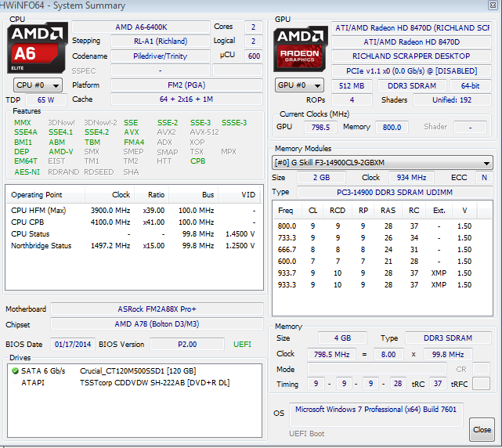The width and height of the screenshot is (502, 448).
Task: Click the FM2 (PGA) platform field
Action: click(x=186, y=85)
